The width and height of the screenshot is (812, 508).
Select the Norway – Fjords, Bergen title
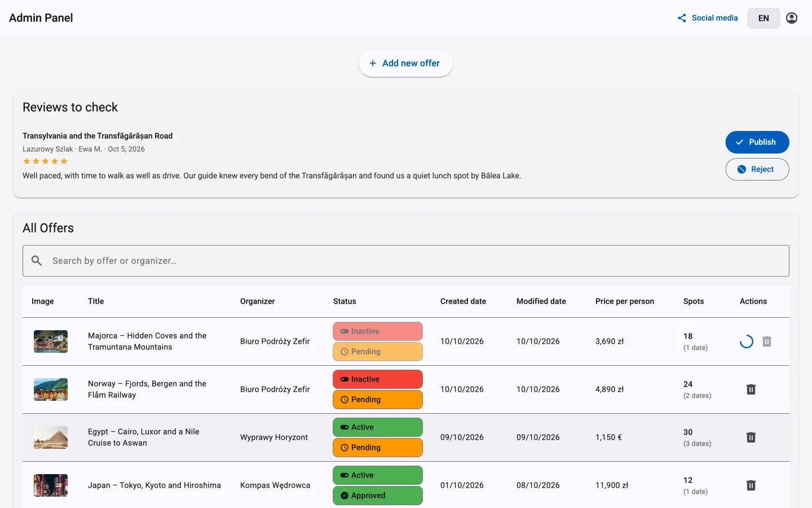click(x=147, y=389)
